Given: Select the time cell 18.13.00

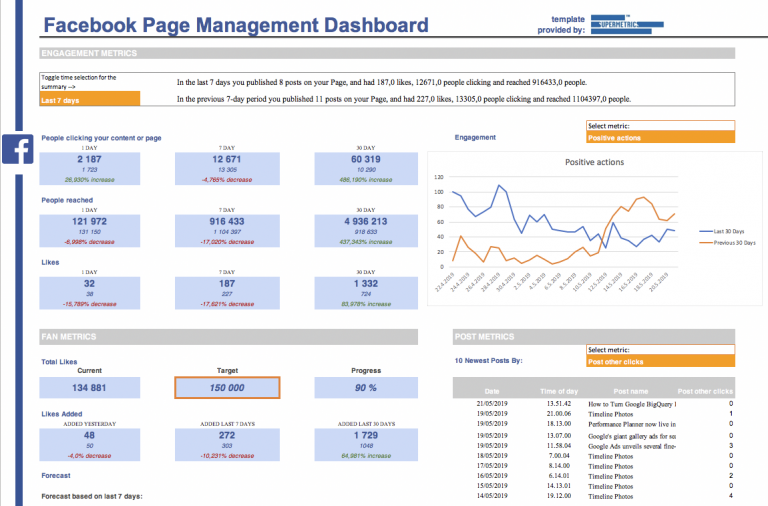Looking at the screenshot, I should 559,424.
